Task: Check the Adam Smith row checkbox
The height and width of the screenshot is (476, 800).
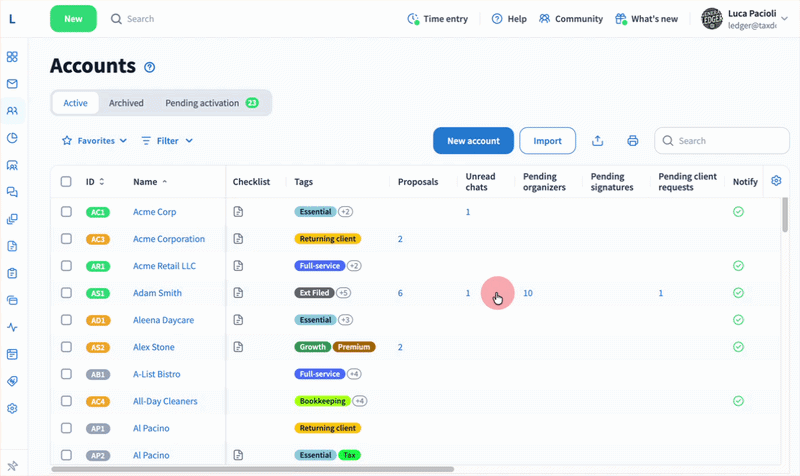Action: pos(66,293)
